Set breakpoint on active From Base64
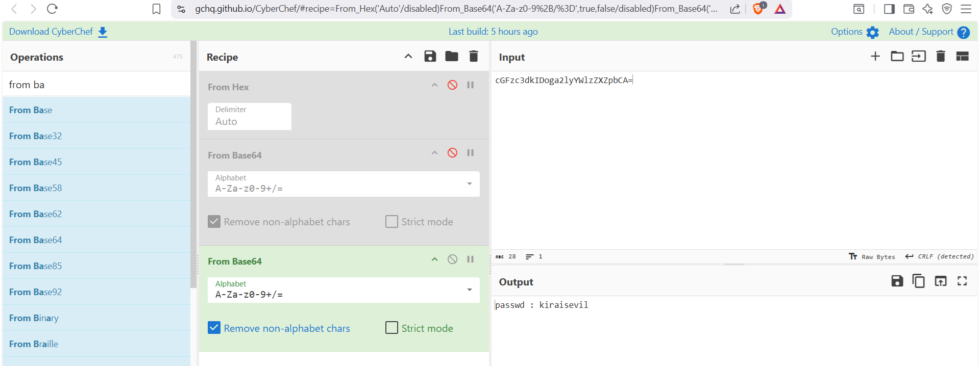The image size is (980, 366). [x=470, y=259]
